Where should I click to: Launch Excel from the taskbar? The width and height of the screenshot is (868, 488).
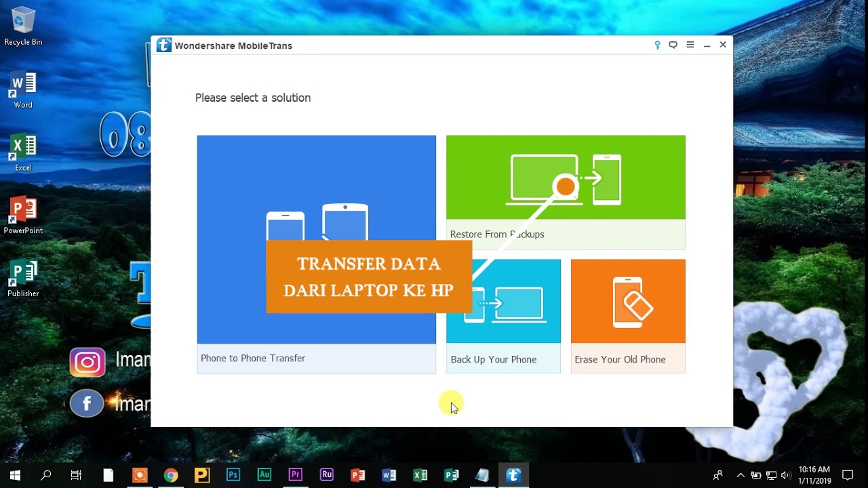coord(420,475)
